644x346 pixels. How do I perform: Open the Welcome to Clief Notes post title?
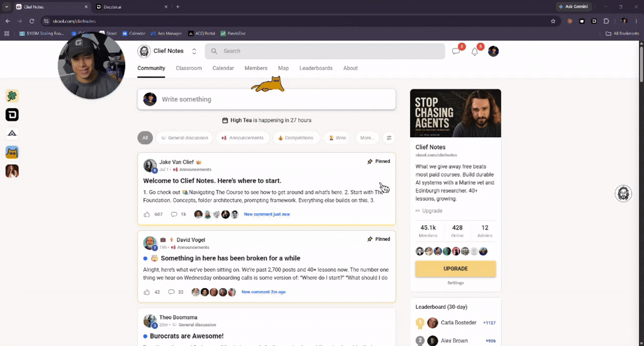coord(213,181)
